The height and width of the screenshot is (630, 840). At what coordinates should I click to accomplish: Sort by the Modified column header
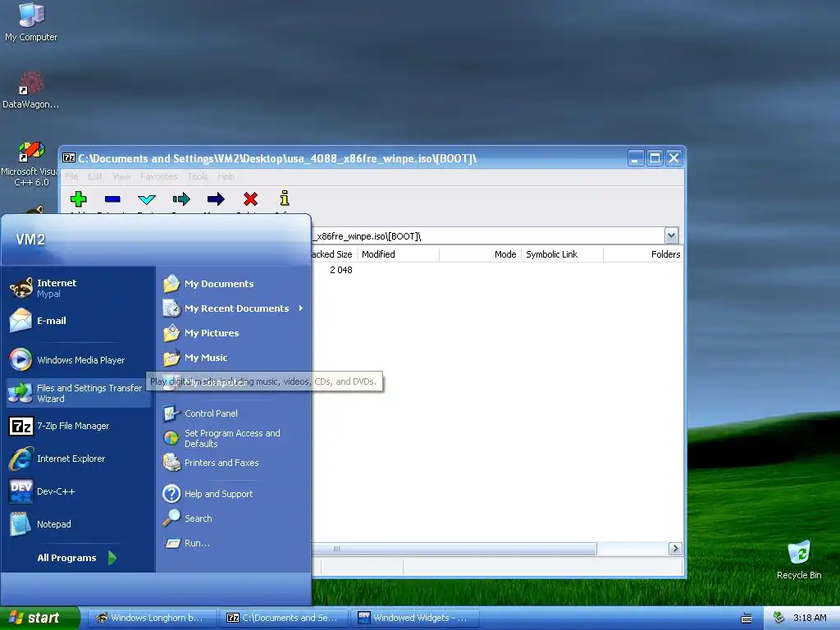click(x=398, y=254)
